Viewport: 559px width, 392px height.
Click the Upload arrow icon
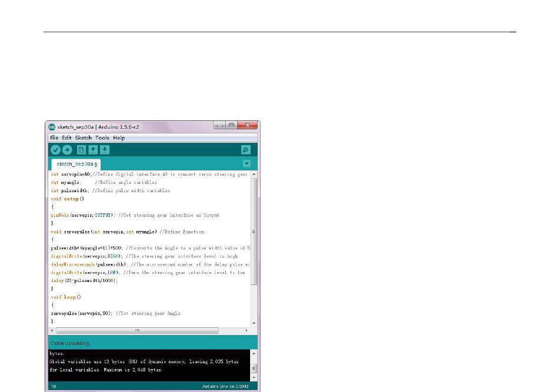pyautogui.click(x=67, y=150)
